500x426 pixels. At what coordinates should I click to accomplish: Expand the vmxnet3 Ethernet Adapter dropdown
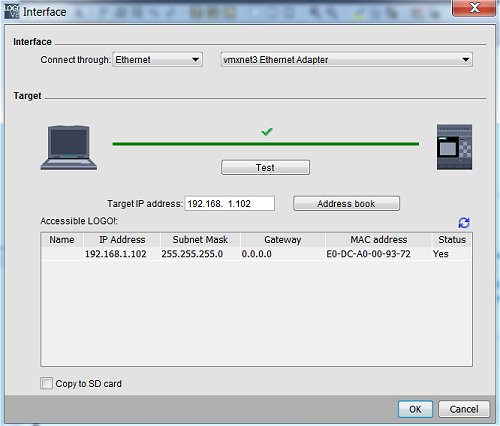pos(347,60)
